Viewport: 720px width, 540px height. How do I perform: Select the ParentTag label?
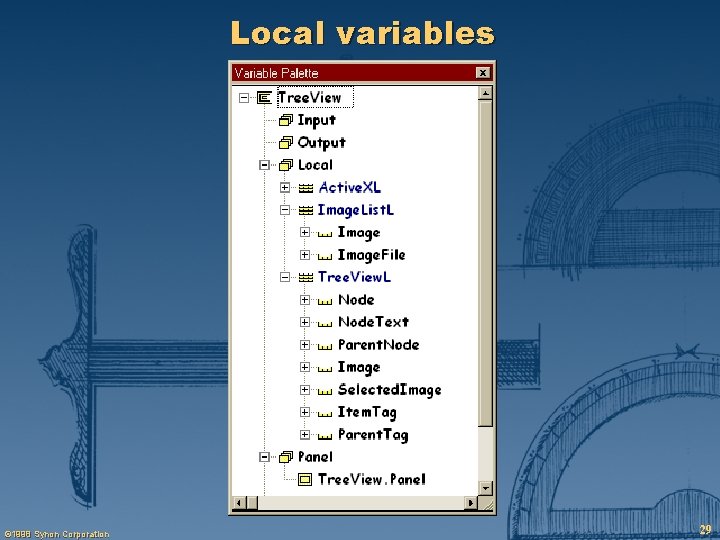pos(373,435)
